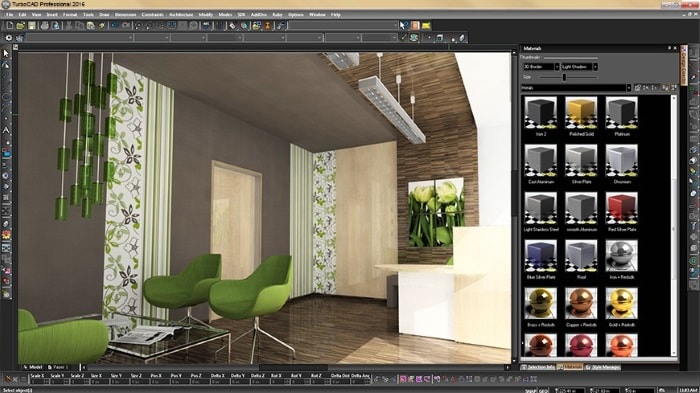The image size is (700, 393).
Task: Select the Platinum material thumbnail
Action: [x=621, y=113]
